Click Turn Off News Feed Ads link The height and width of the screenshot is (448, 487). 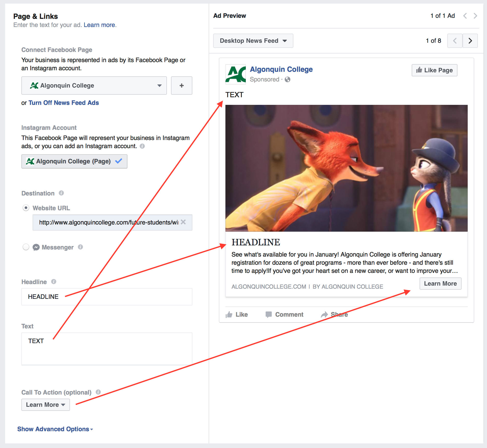64,103
